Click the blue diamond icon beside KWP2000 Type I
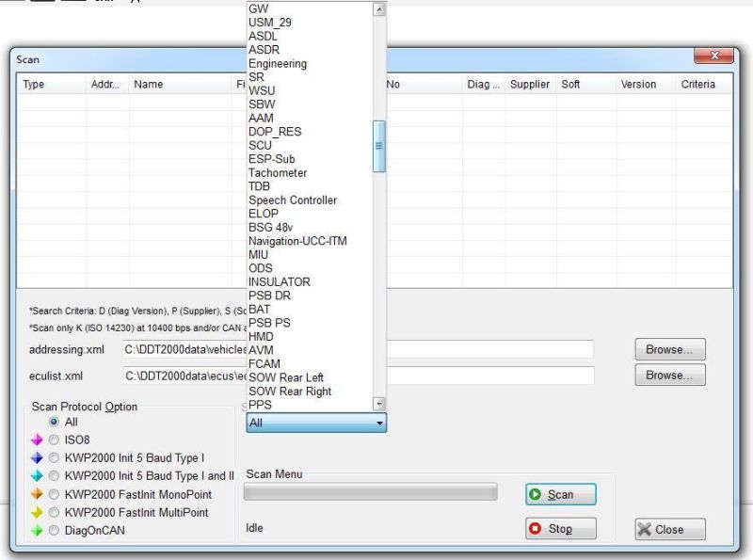 point(37,457)
